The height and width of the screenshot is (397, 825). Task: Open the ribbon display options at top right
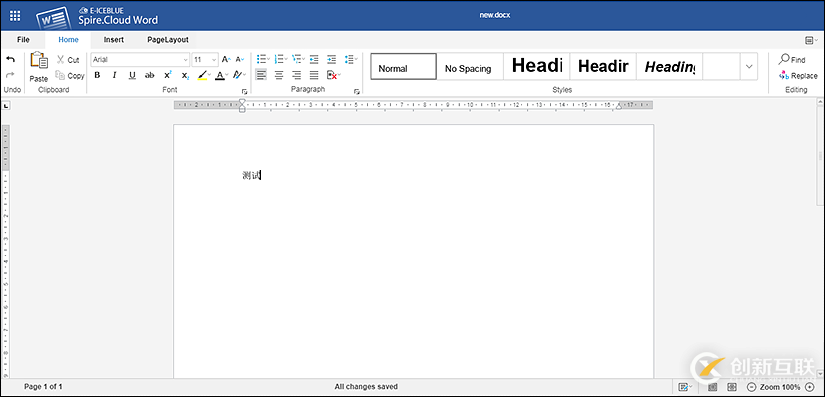[811, 40]
